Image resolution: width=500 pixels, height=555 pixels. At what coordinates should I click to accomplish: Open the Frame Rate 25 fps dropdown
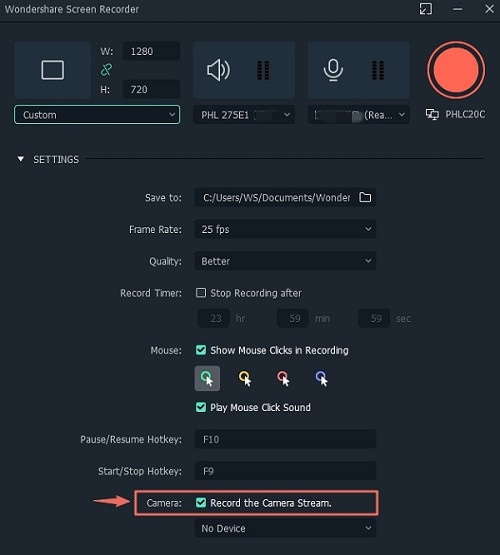[x=285, y=229]
